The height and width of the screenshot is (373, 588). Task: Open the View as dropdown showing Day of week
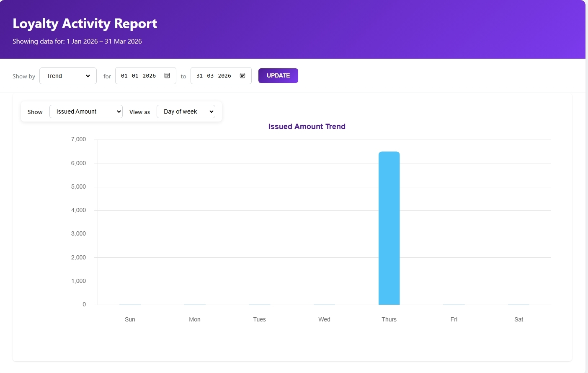pos(186,111)
